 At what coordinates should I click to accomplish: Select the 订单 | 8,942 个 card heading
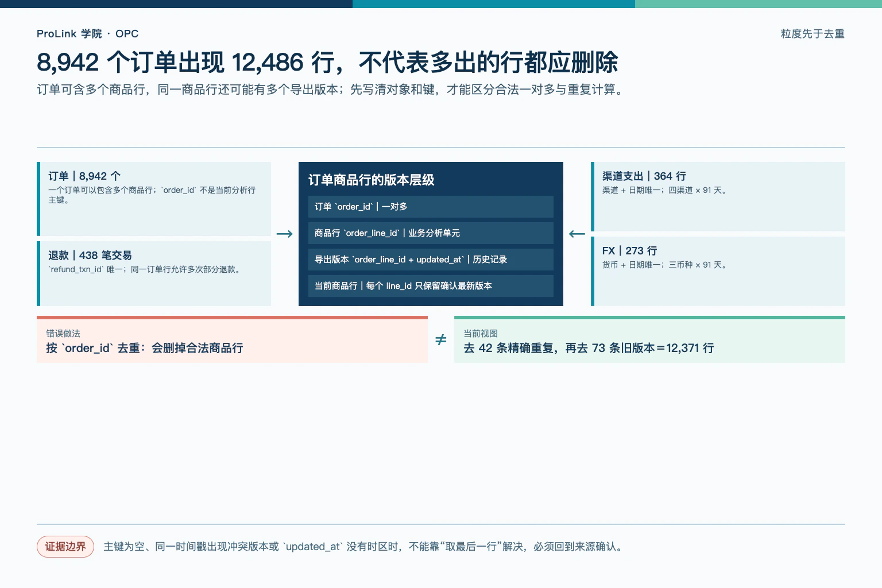click(x=84, y=176)
